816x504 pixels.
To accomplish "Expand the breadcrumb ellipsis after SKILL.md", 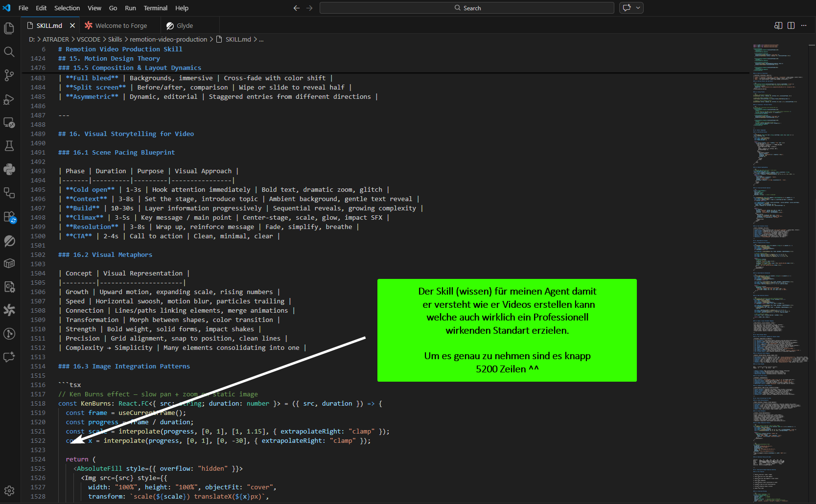I will [x=261, y=40].
